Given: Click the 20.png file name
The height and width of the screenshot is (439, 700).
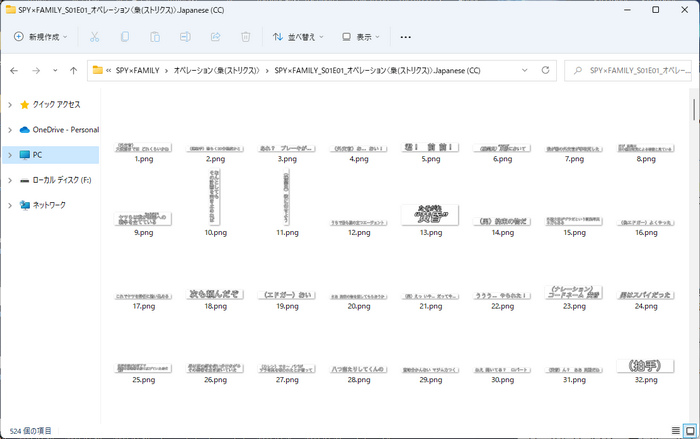Looking at the screenshot, I should [359, 306].
